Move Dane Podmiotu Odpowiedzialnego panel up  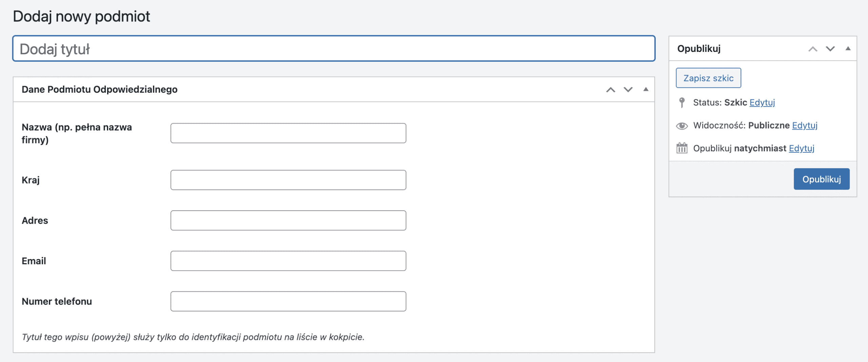(x=610, y=90)
